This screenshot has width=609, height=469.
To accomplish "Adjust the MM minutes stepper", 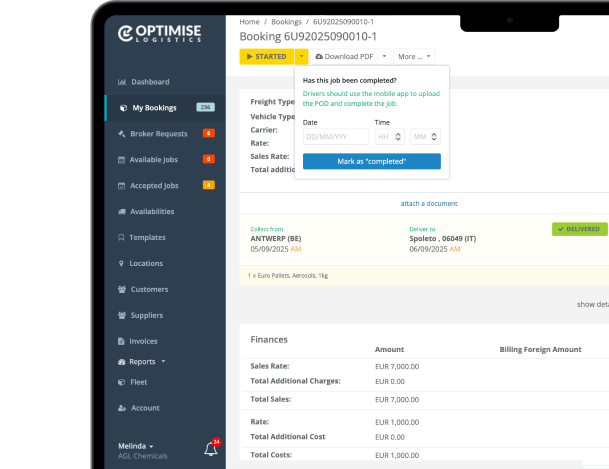I will click(433, 137).
